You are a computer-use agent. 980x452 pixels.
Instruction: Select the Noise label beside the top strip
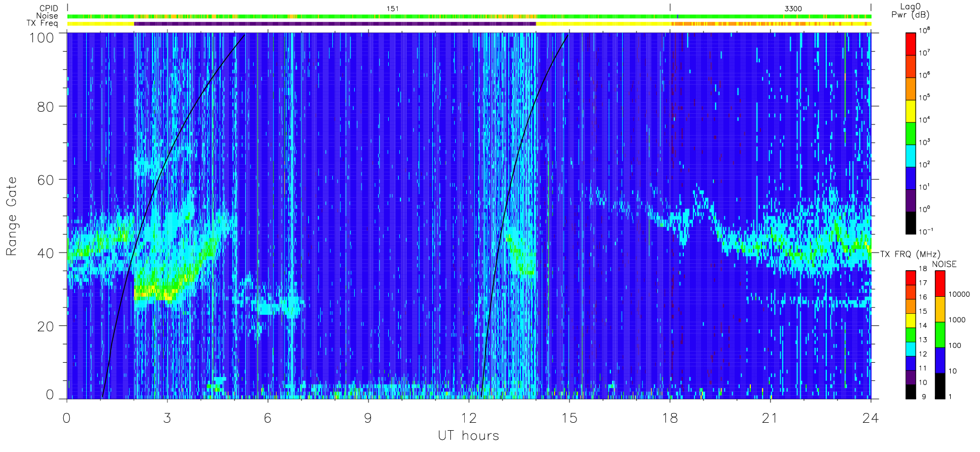[x=47, y=16]
